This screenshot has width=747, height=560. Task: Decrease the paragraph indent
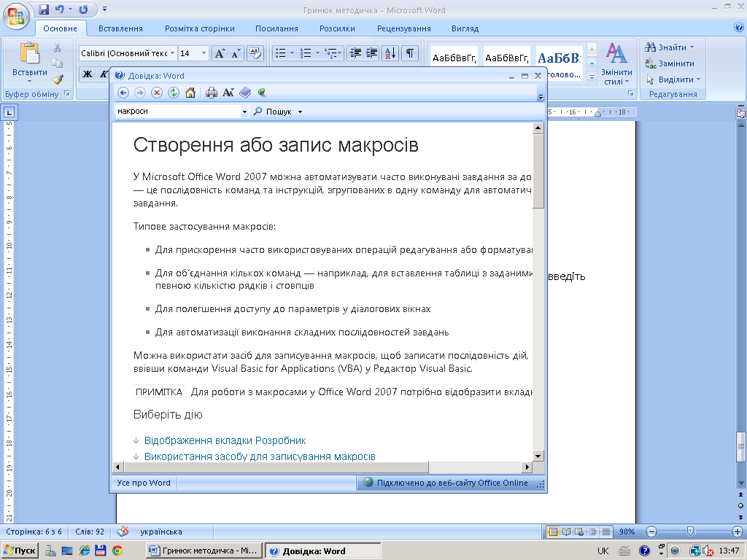(x=355, y=53)
